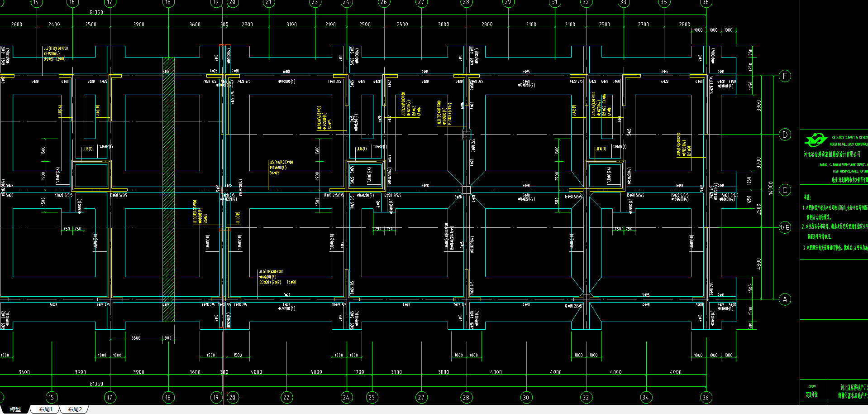
Task: Click the company logo in title block
Action: 816,140
